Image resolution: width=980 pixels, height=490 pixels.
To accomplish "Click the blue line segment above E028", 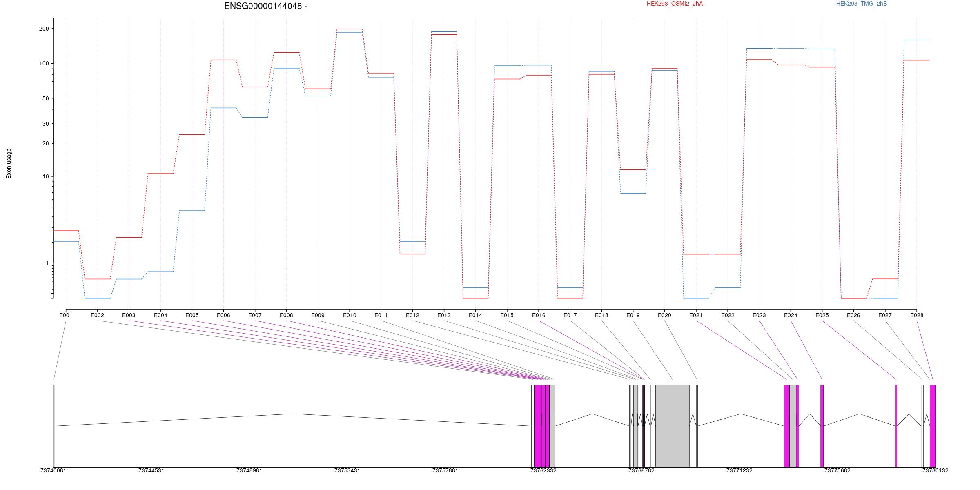I will pyautogui.click(x=917, y=40).
